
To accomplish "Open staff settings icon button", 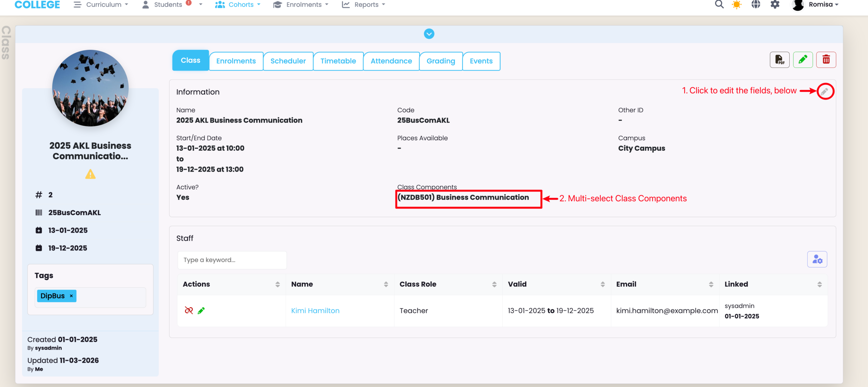I will pos(817,260).
